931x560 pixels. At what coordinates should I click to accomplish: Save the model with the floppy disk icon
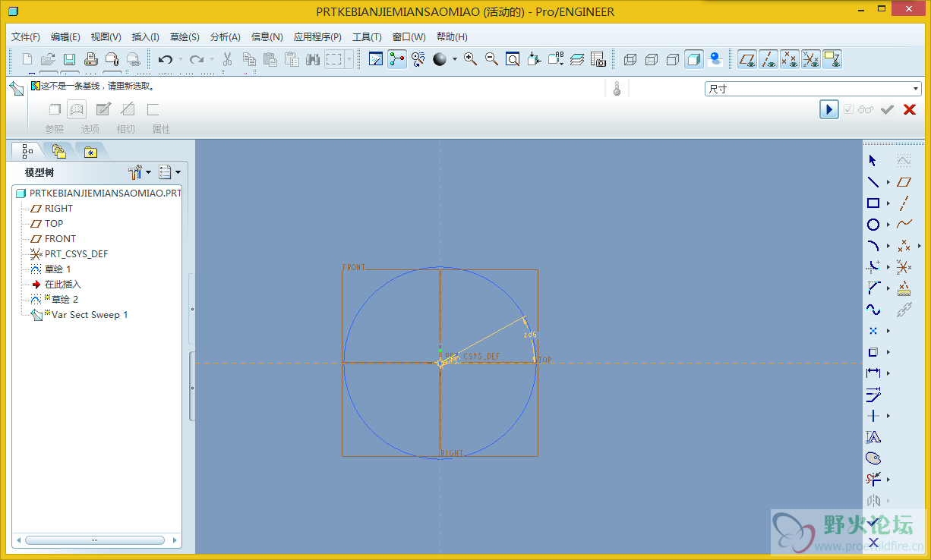coord(69,59)
